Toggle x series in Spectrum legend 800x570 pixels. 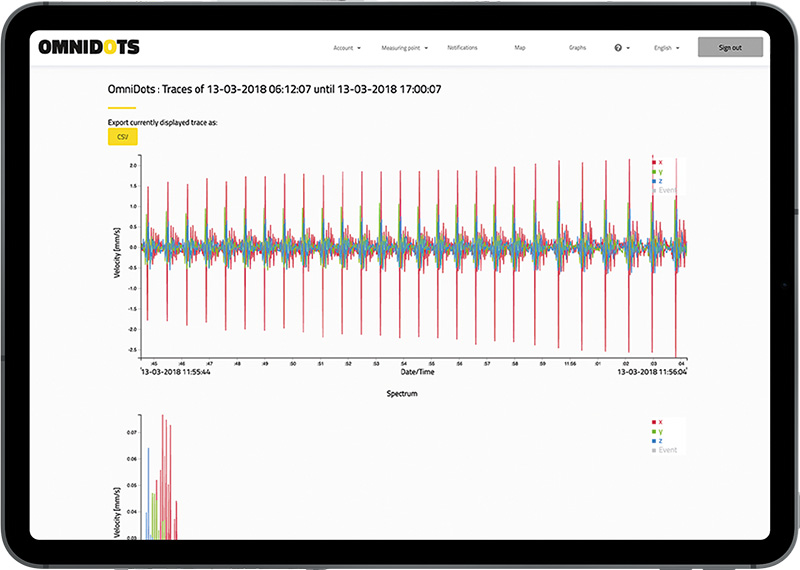[657, 422]
